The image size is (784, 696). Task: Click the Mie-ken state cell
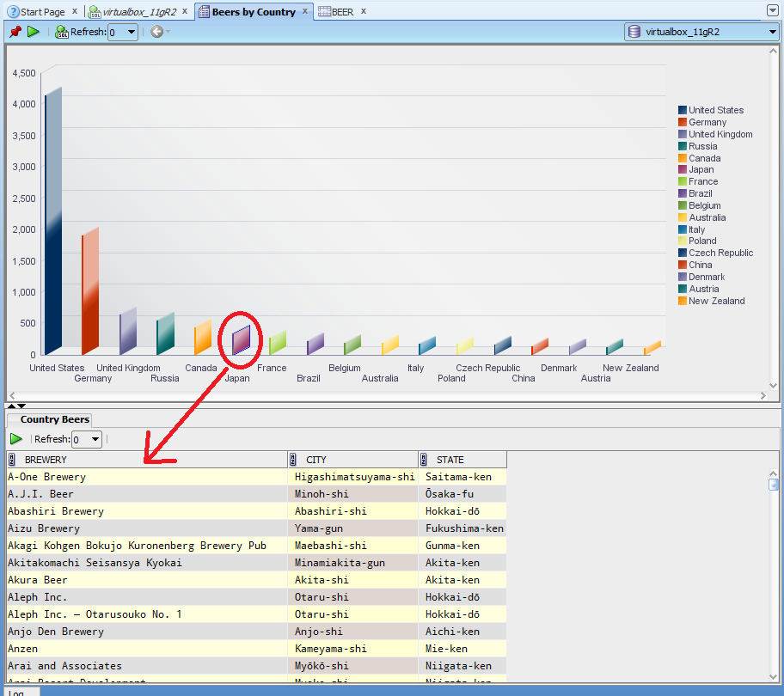coord(462,649)
